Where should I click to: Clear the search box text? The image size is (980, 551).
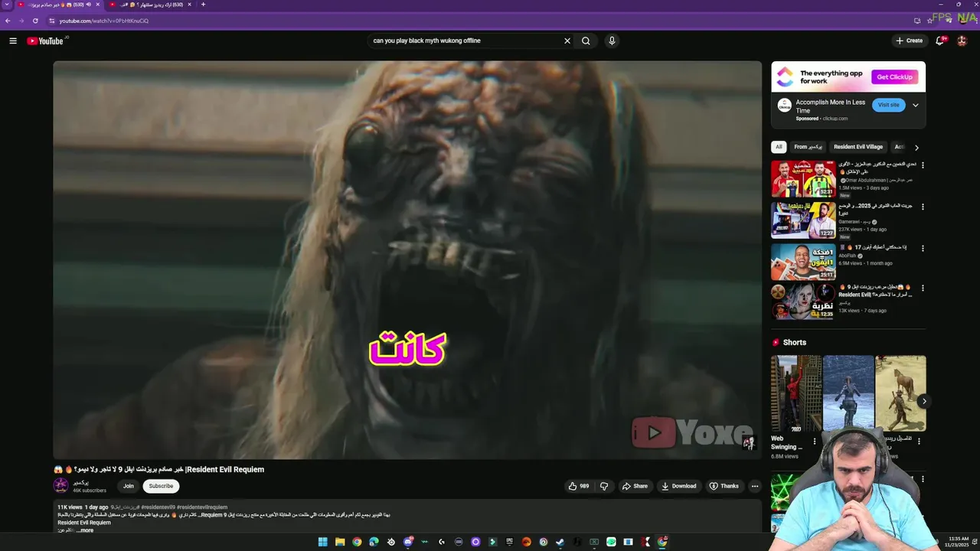[567, 41]
